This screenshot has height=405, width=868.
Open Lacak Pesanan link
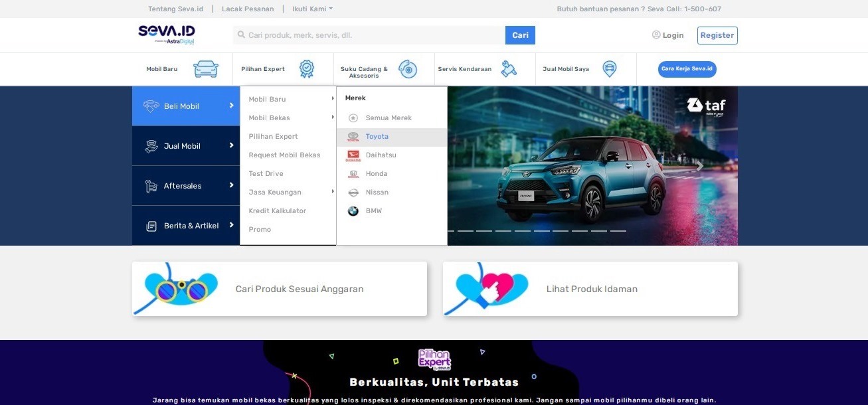(x=248, y=9)
